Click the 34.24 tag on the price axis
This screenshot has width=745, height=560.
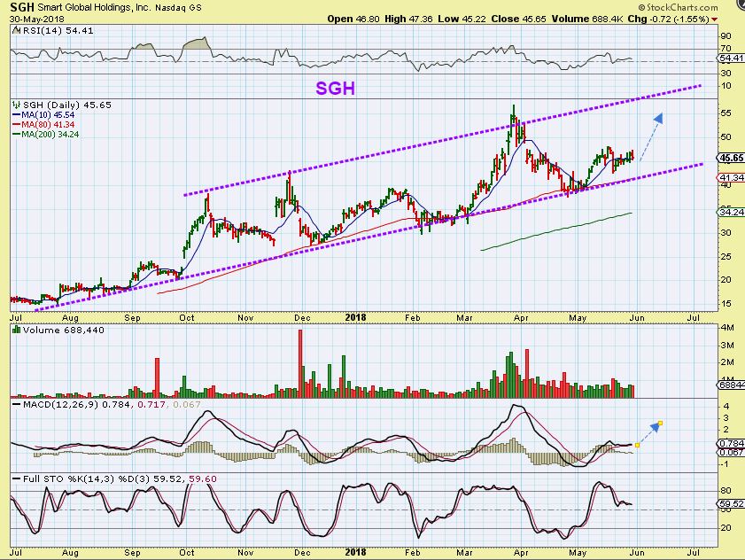[x=732, y=212]
